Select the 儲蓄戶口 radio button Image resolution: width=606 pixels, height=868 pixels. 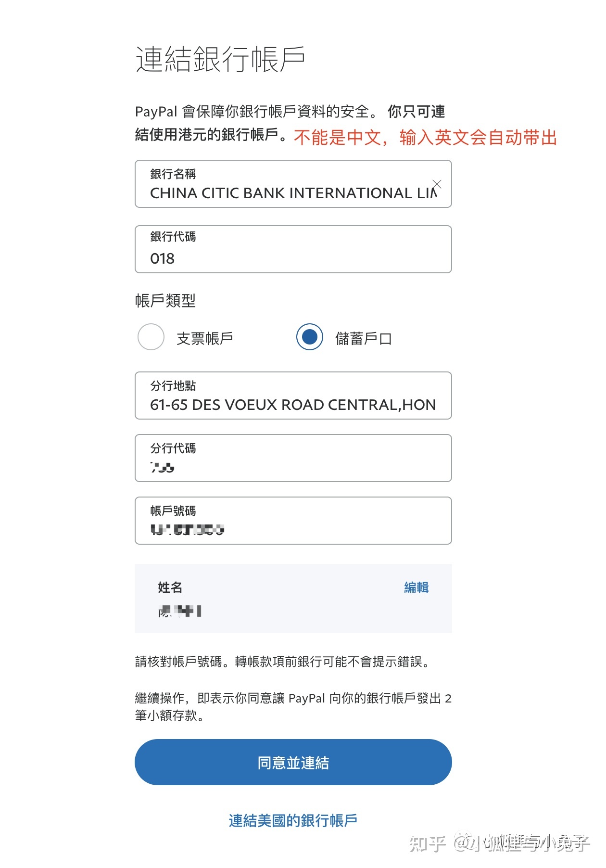pyautogui.click(x=310, y=337)
